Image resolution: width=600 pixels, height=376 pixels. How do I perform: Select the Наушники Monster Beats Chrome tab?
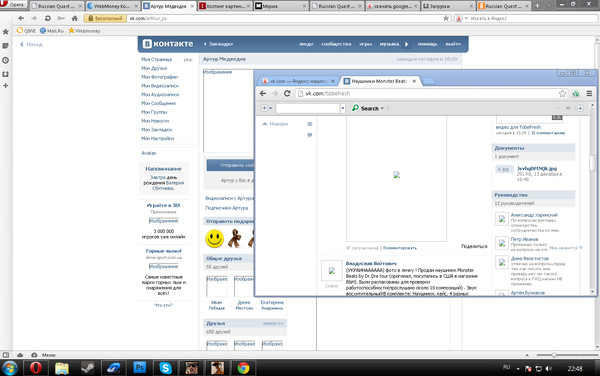coord(380,81)
